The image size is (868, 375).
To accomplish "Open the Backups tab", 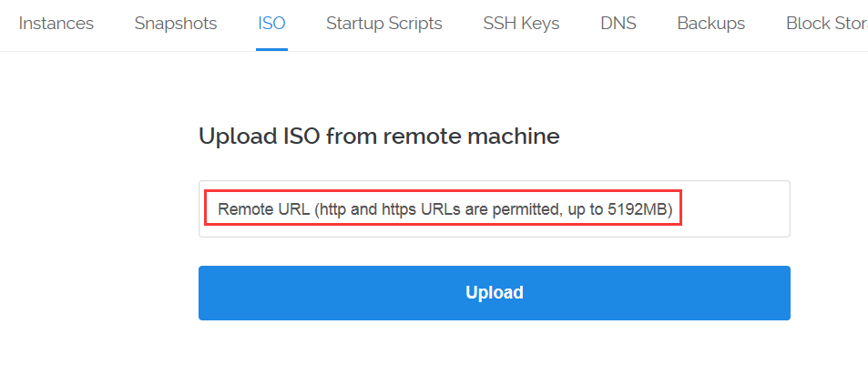I will (710, 24).
